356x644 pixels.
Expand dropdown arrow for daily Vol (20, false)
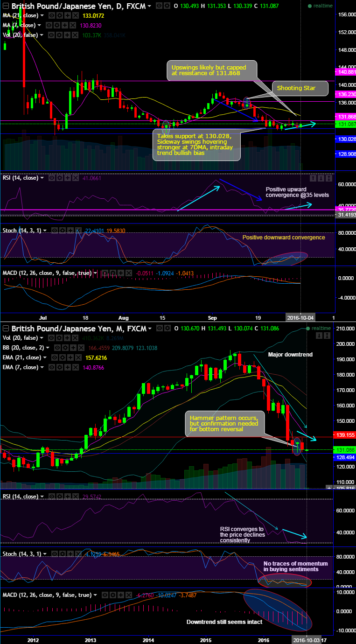click(x=42, y=35)
